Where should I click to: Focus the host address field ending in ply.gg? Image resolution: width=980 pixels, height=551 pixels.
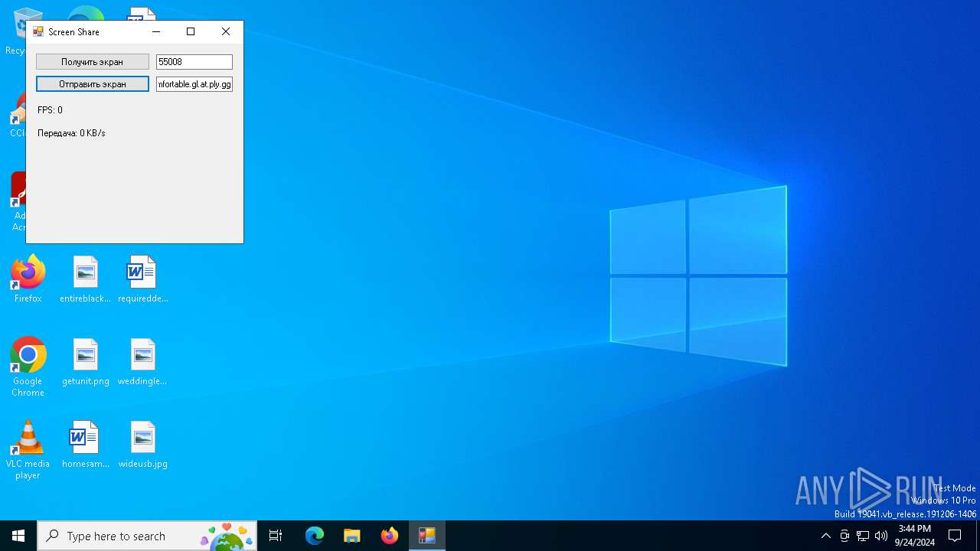coord(194,84)
